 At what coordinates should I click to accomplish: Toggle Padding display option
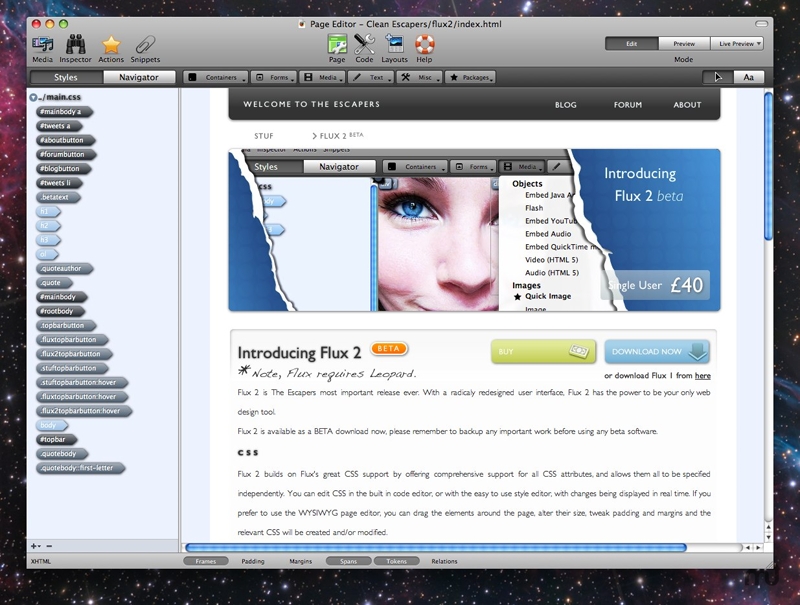click(x=253, y=561)
